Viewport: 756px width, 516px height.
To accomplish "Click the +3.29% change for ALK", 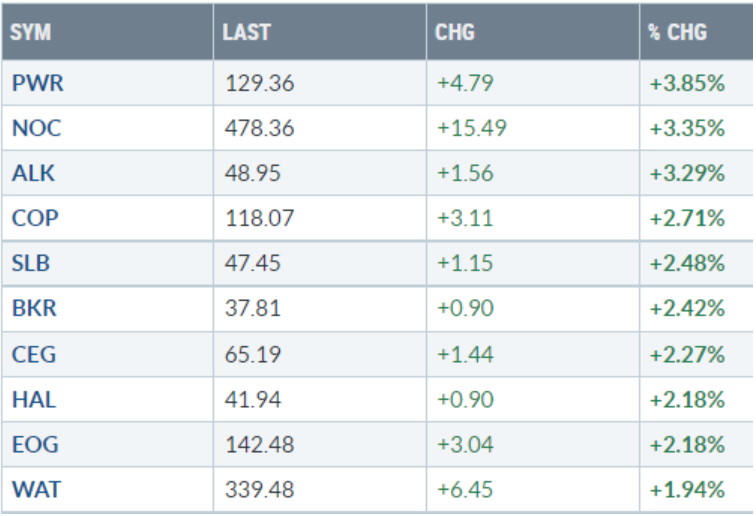I will [x=687, y=173].
